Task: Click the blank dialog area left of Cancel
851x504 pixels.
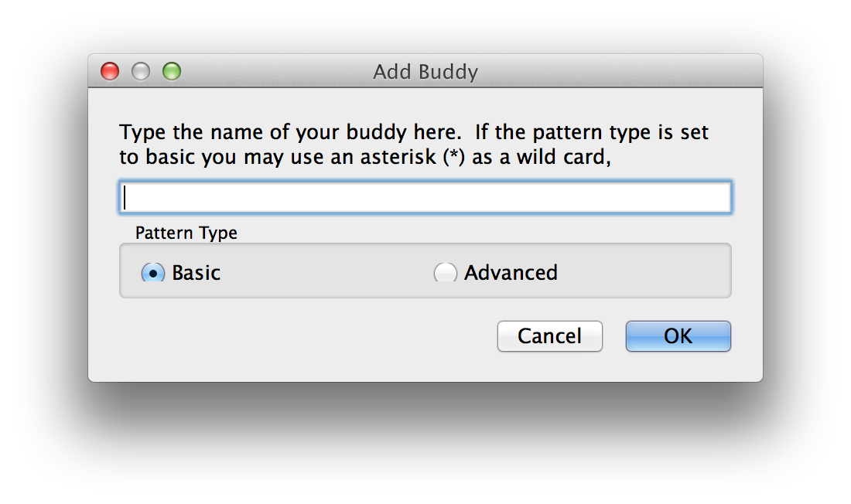Action: point(309,336)
